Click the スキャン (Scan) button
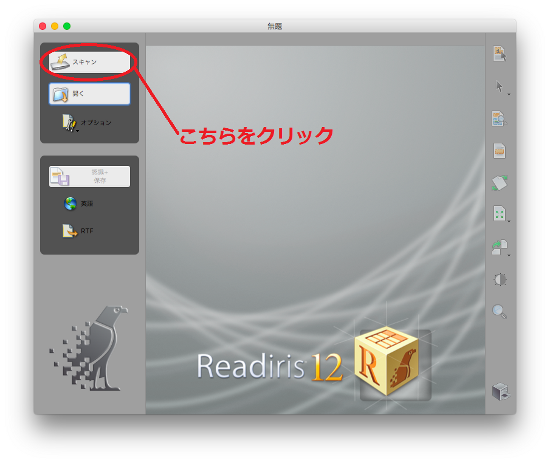This screenshot has width=550, height=463. (x=89, y=62)
